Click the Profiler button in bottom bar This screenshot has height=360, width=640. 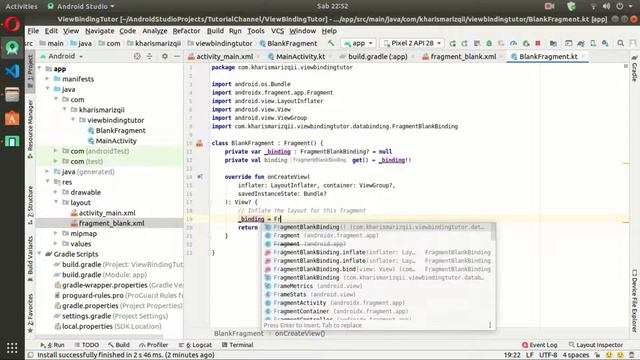point(153,345)
